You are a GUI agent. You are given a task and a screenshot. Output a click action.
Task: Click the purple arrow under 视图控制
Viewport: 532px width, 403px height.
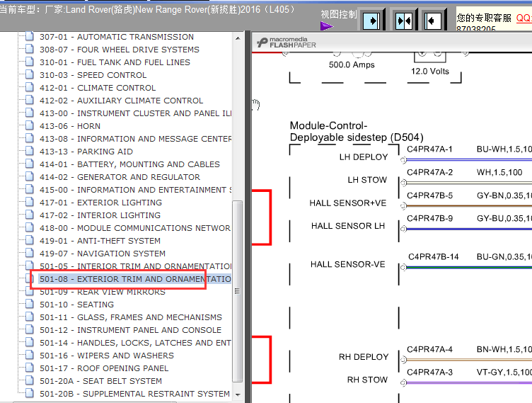(x=327, y=25)
